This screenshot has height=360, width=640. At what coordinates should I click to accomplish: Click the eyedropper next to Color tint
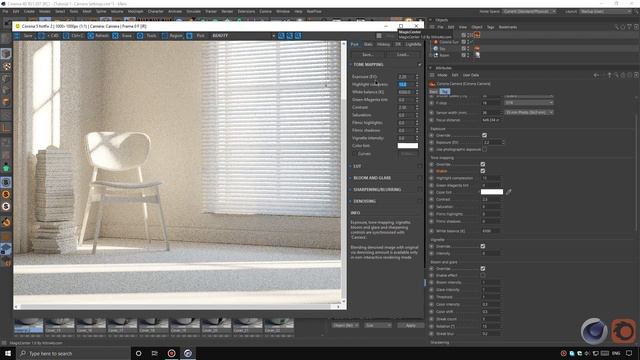[509, 192]
